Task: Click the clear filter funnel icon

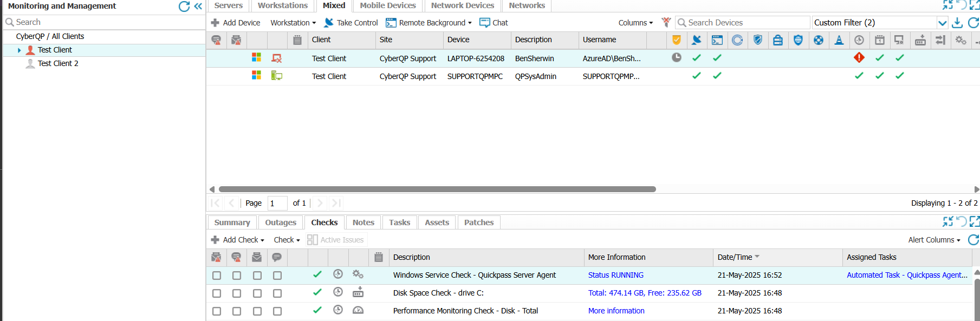Action: [666, 22]
